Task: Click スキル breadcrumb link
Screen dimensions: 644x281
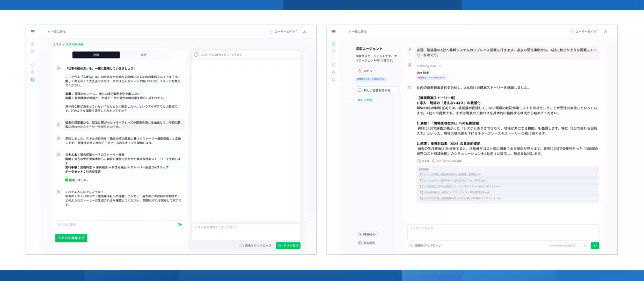Action: (57, 44)
